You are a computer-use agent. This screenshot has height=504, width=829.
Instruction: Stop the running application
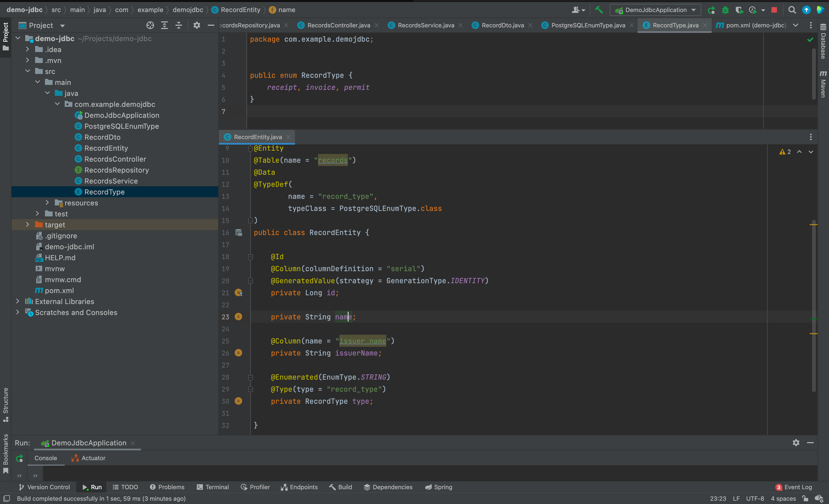[774, 10]
